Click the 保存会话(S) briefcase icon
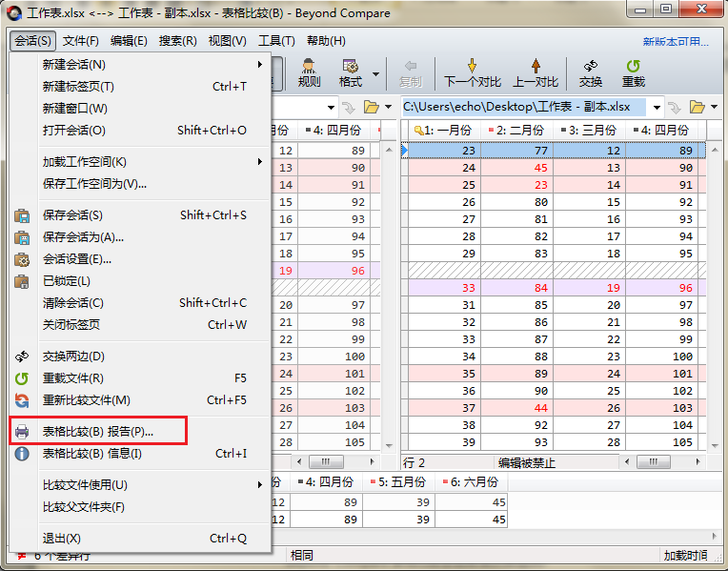 [22, 215]
